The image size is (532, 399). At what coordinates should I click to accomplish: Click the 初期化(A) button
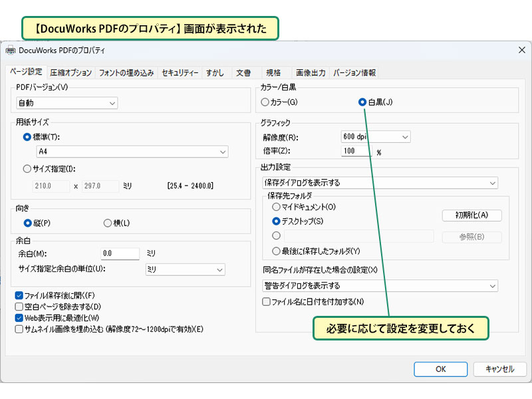click(471, 215)
